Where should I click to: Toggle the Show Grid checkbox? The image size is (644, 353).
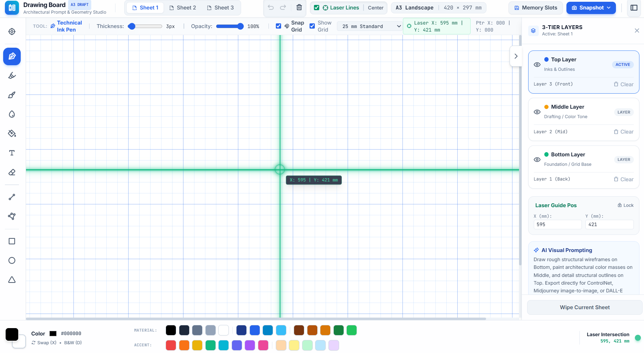(312, 26)
